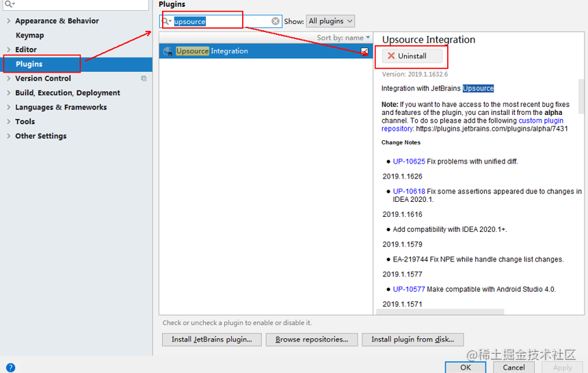The height and width of the screenshot is (373, 588).
Task: Select Keymap in the settings tree
Action: tap(29, 36)
